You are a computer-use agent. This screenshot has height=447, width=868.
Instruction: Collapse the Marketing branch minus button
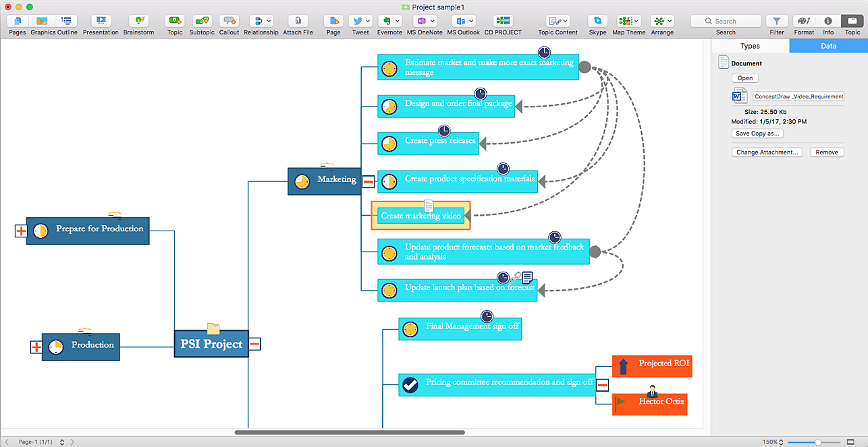369,181
